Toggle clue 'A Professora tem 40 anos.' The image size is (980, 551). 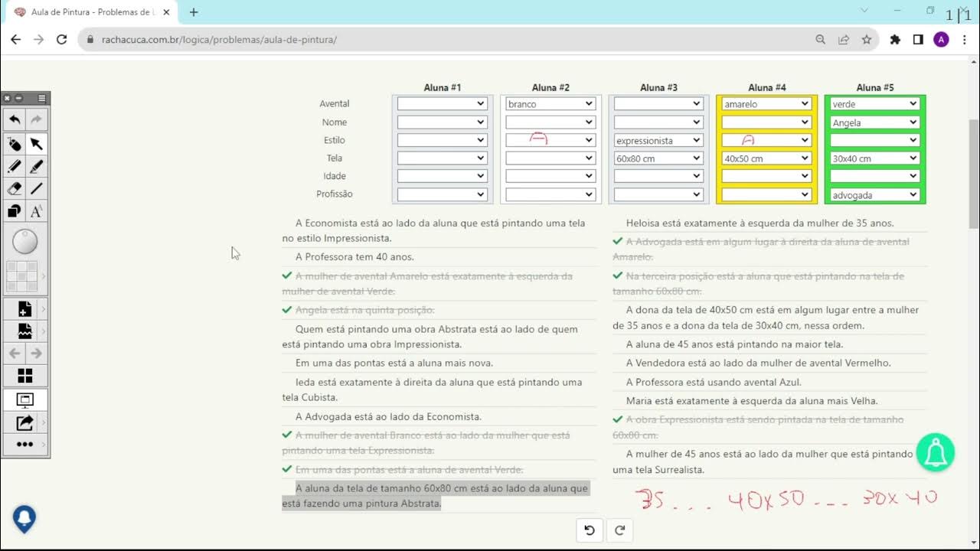click(x=439, y=257)
